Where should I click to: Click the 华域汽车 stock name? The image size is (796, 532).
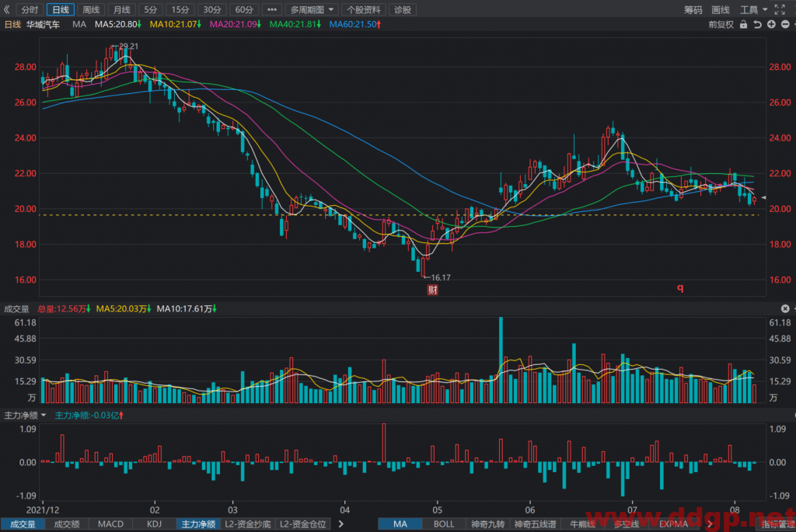[x=44, y=24]
